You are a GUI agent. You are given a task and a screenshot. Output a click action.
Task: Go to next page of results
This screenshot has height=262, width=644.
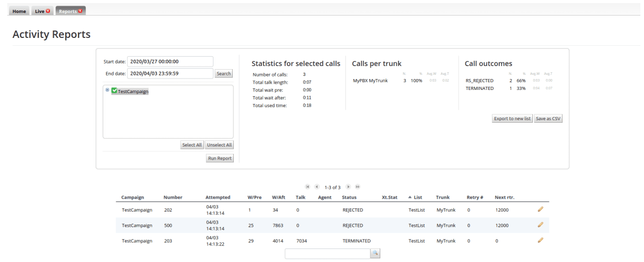click(348, 187)
